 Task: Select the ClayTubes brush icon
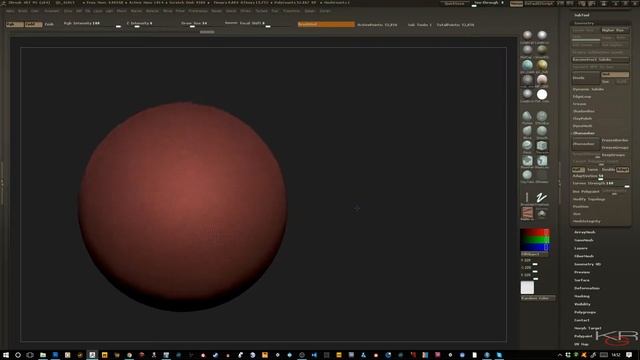point(527,175)
